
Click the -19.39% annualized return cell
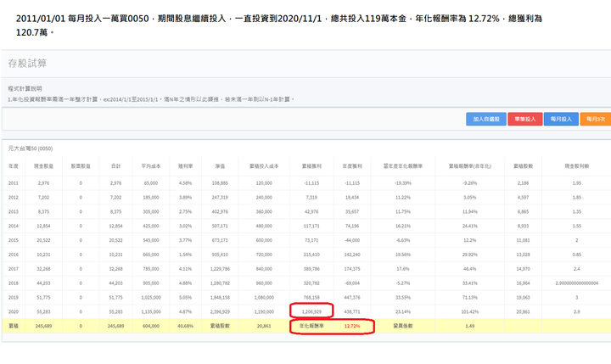403,182
